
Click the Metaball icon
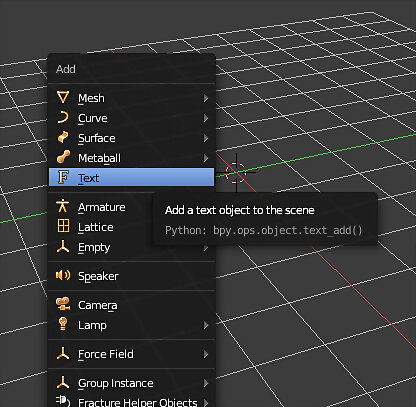click(x=63, y=157)
